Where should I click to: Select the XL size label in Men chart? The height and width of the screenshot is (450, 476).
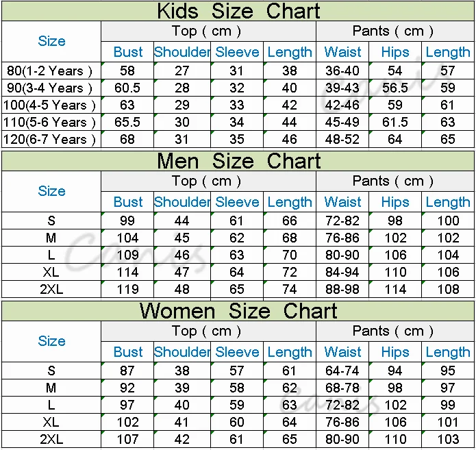(x=51, y=272)
